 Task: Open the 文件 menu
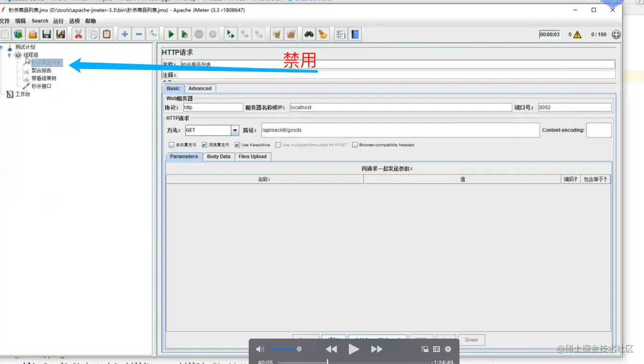point(5,21)
